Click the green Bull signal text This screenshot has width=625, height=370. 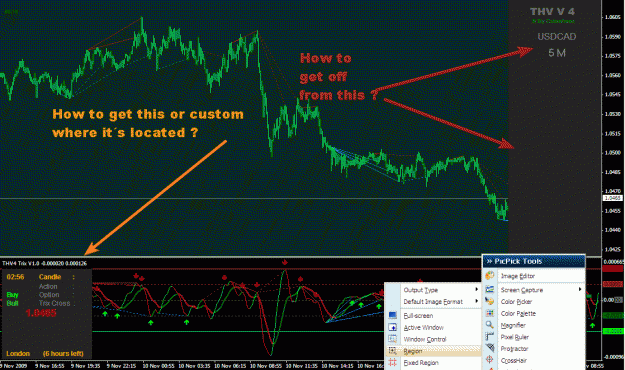point(12,303)
